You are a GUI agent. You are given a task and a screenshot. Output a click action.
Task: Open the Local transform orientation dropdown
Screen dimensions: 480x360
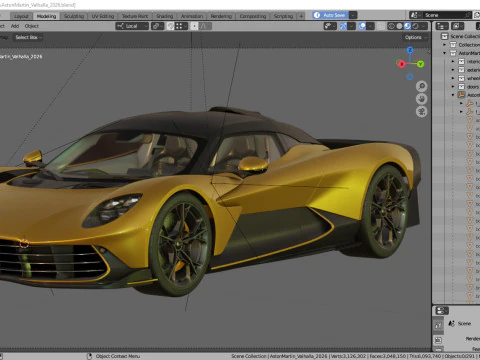click(132, 26)
